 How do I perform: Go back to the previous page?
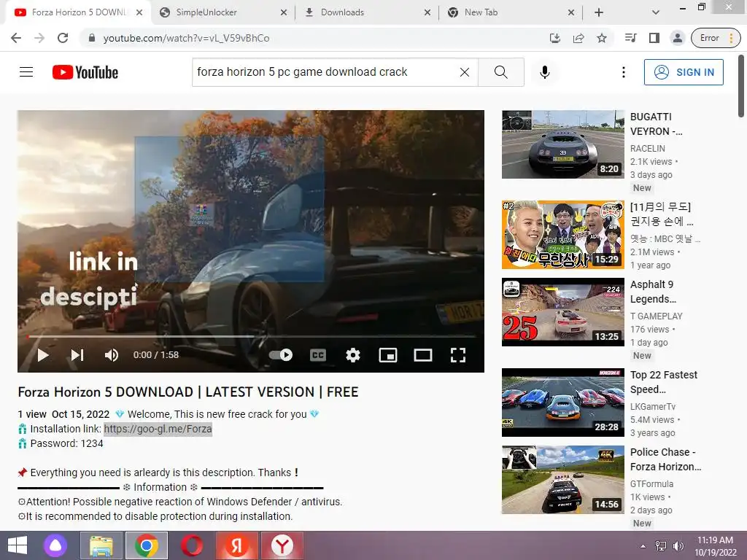pos(16,38)
